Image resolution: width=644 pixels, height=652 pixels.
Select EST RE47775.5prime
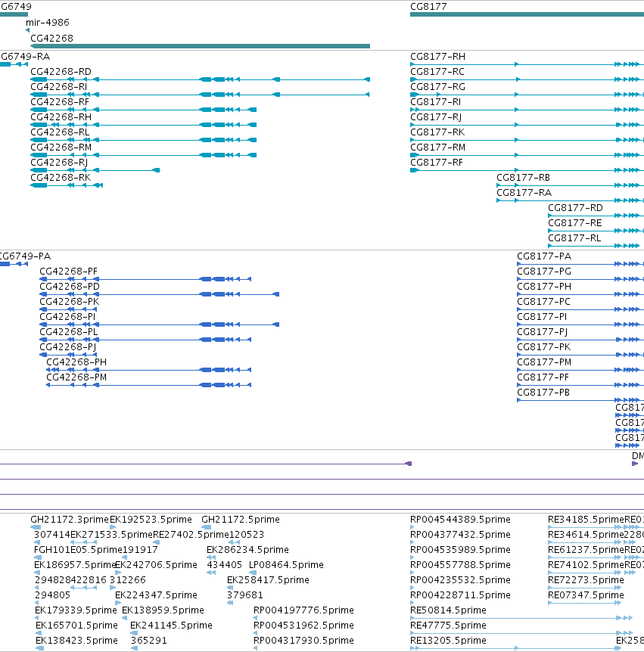point(448,626)
